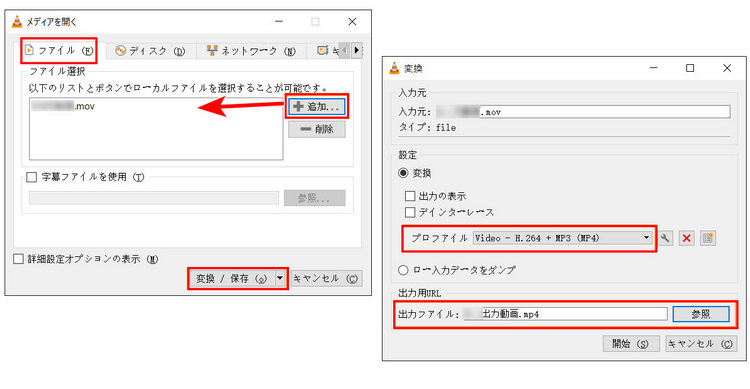Click VLC cone icon in Convert title
750x389 pixels.
394,68
